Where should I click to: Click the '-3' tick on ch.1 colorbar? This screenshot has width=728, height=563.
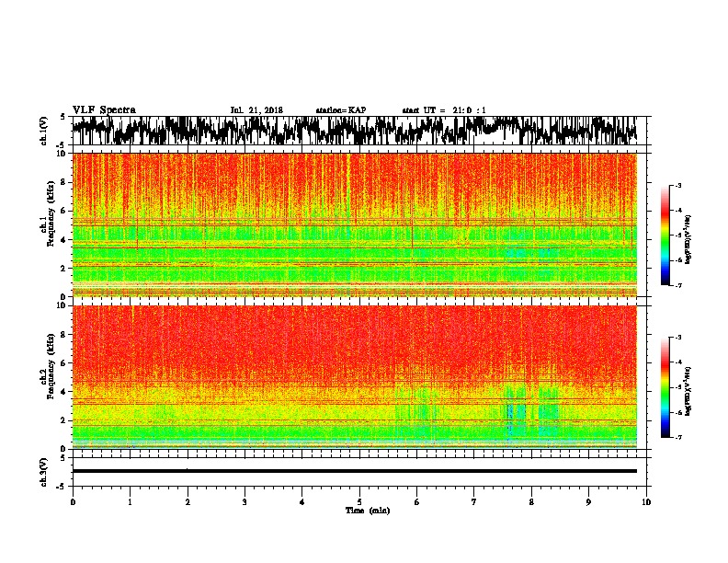678,185
